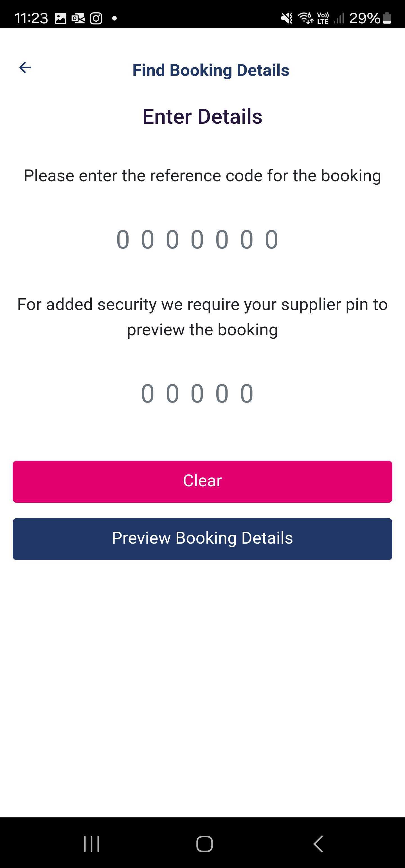The height and width of the screenshot is (868, 405).
Task: Tap the VoLTE status indicator
Action: pos(323,18)
